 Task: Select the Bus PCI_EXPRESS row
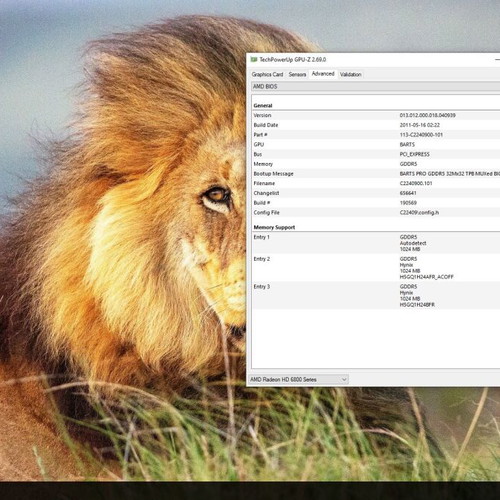click(x=376, y=154)
